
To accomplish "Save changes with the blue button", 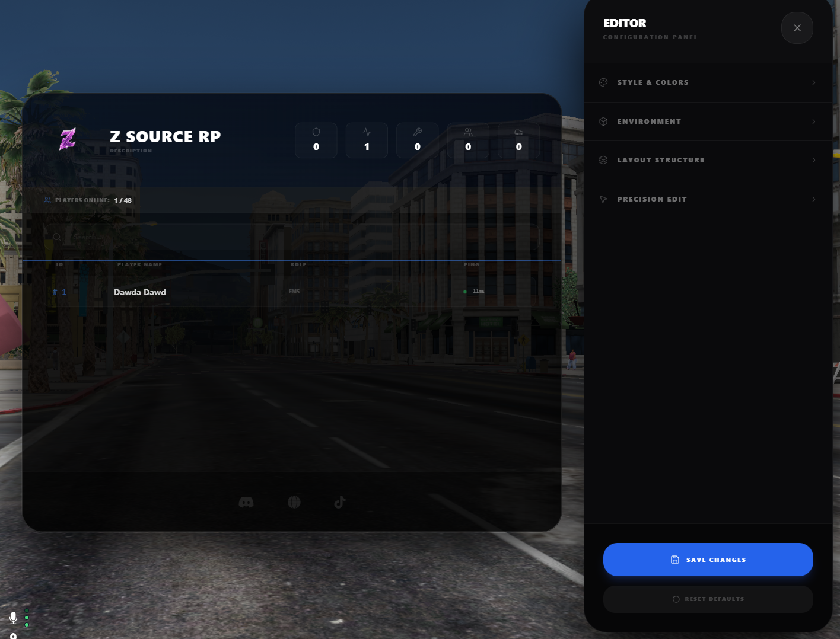I will click(x=708, y=560).
